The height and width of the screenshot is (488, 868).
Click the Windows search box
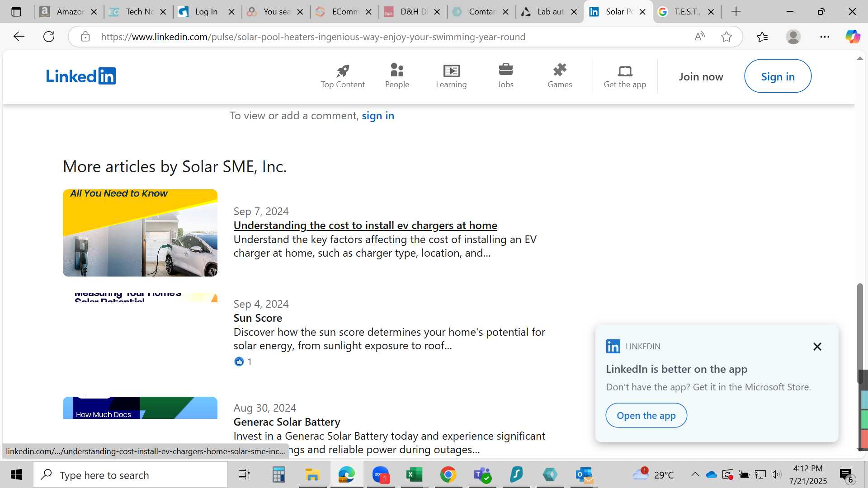pyautogui.click(x=130, y=475)
